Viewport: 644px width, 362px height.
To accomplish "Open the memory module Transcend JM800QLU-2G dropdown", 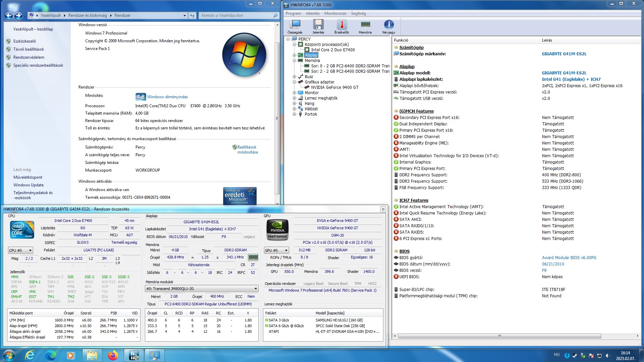I will point(202,289).
